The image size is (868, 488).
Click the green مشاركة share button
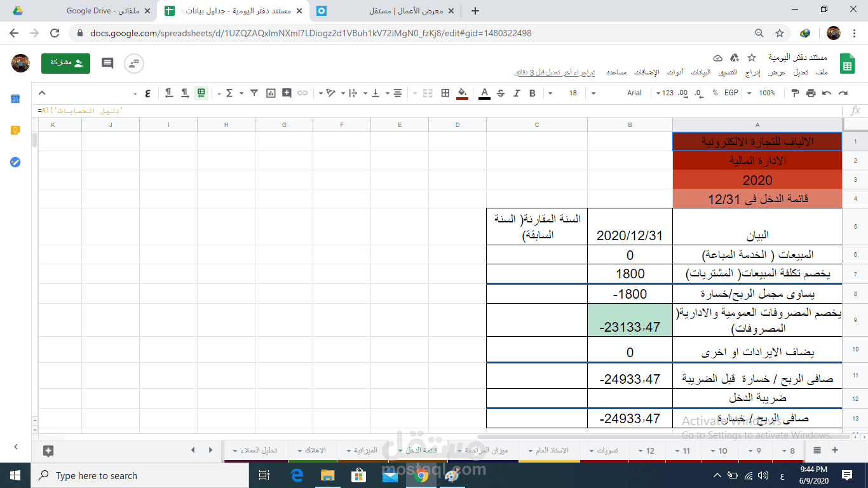click(x=65, y=63)
